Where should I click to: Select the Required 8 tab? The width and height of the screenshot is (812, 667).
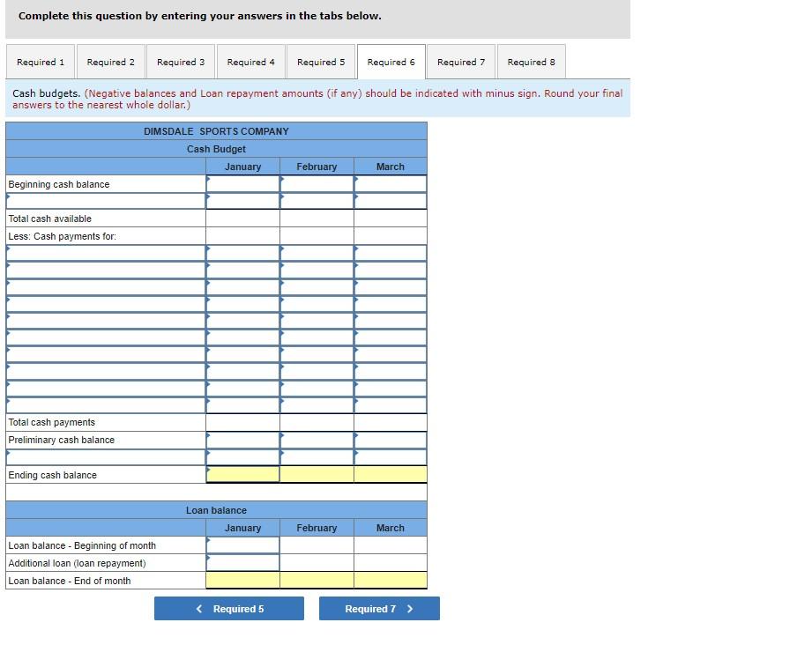point(531,62)
